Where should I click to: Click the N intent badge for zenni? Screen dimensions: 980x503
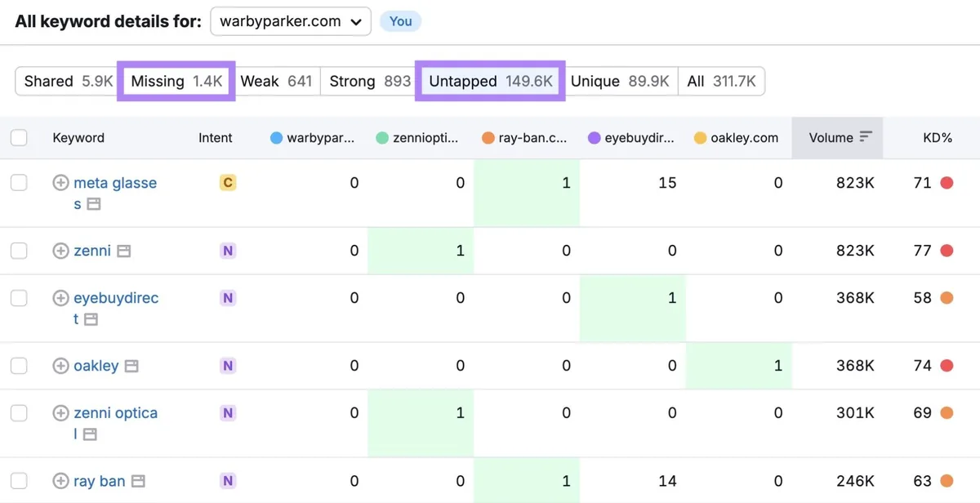[x=228, y=251]
